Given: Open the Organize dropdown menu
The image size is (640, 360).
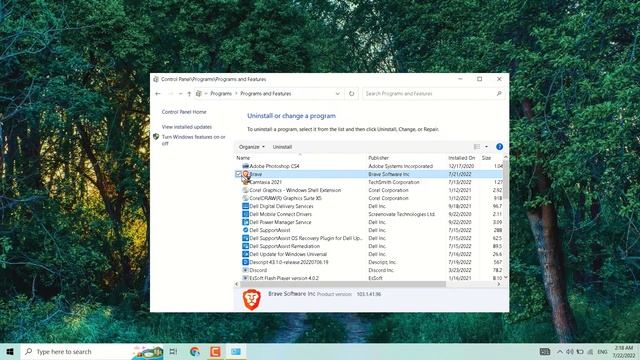Looking at the screenshot, I should point(251,147).
